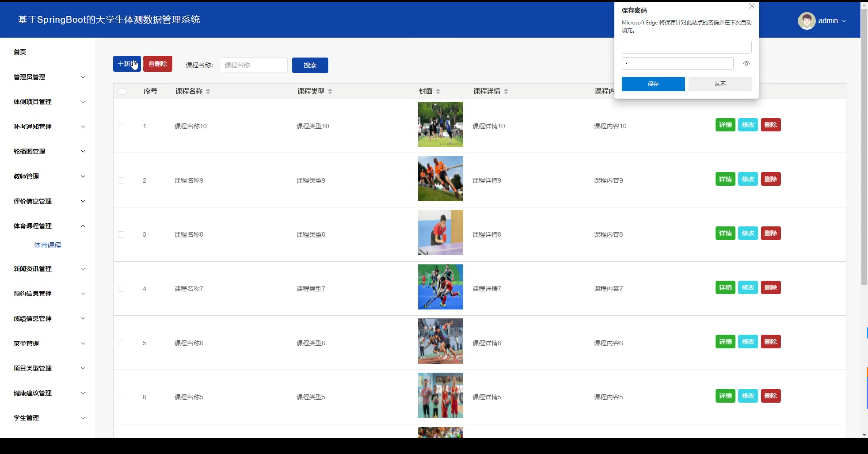Close the save password popup

[x=752, y=6]
